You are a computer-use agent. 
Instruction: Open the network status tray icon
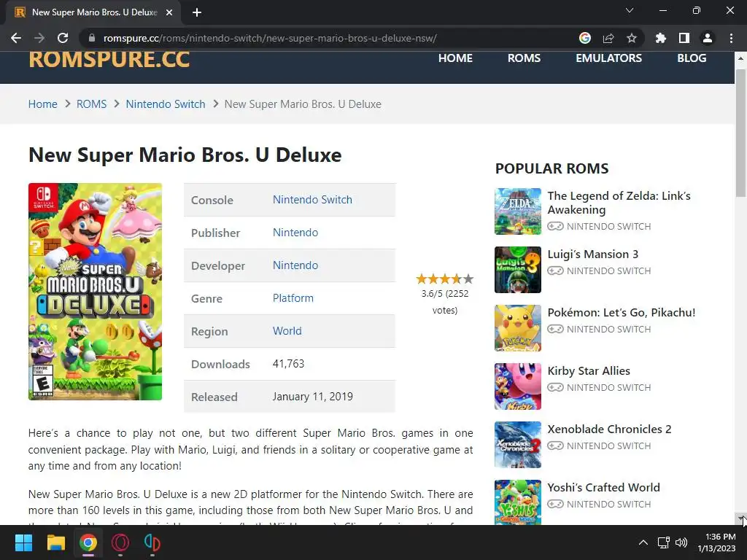(664, 542)
